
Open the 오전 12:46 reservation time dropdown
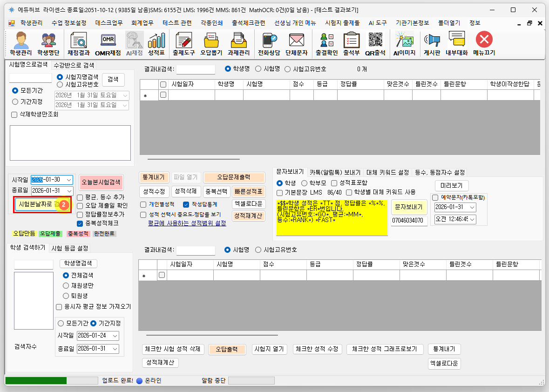point(472,219)
